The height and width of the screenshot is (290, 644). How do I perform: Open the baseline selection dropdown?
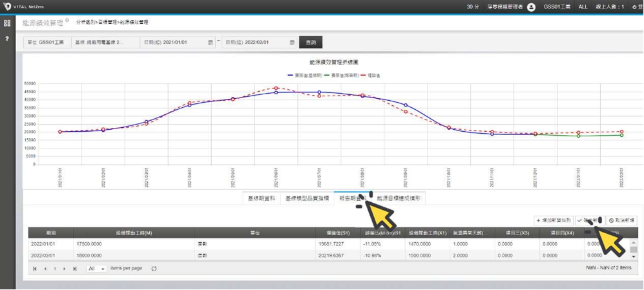click(x=105, y=43)
